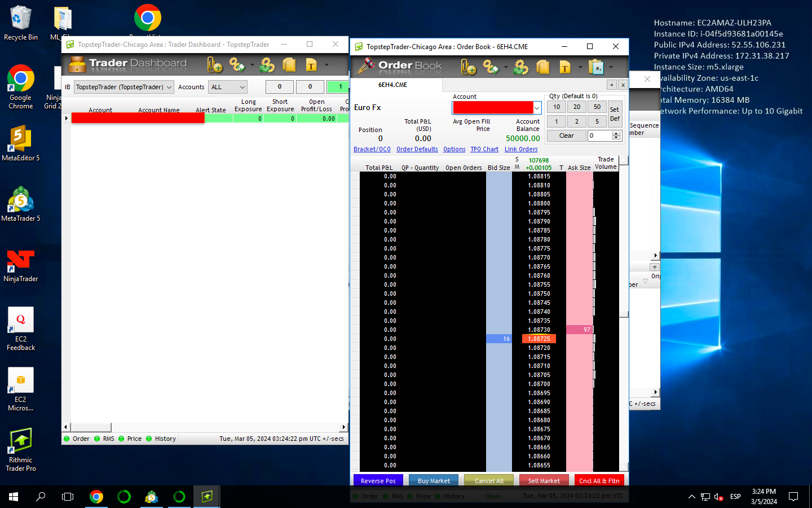This screenshot has height=508, width=812.
Task: Click the Buy Market button
Action: [x=434, y=480]
